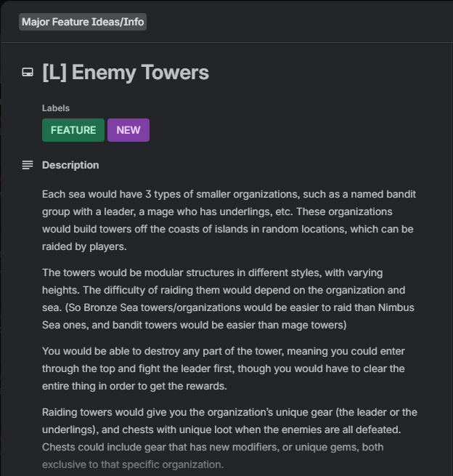Click the NEW purple label
Viewport: 453px width, 476px height.
pos(128,130)
